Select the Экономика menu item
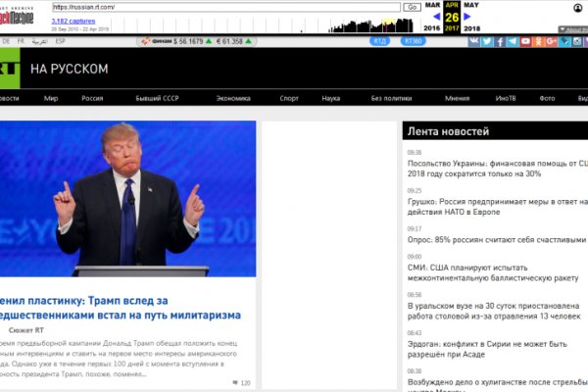This screenshot has height=392, width=588. (233, 98)
